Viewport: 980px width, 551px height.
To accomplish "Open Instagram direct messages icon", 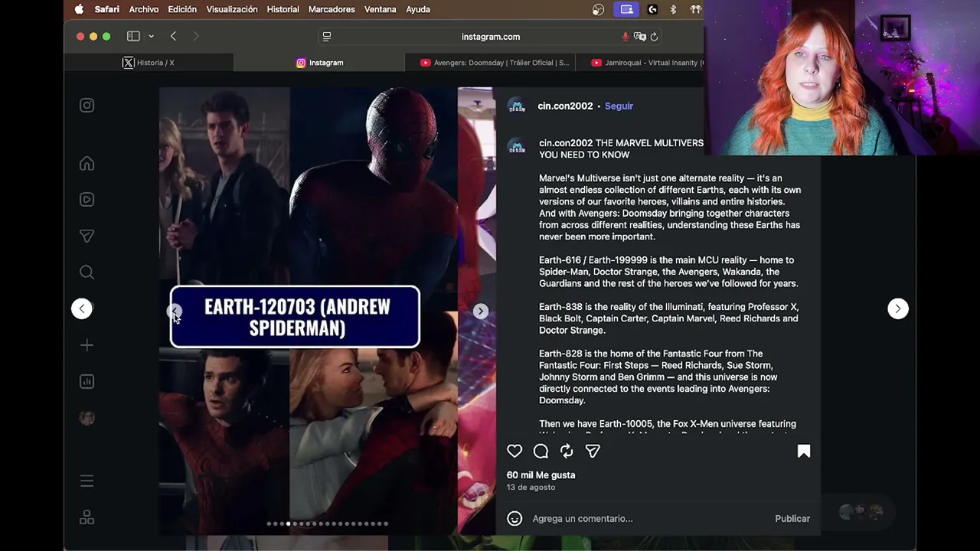I will click(87, 236).
